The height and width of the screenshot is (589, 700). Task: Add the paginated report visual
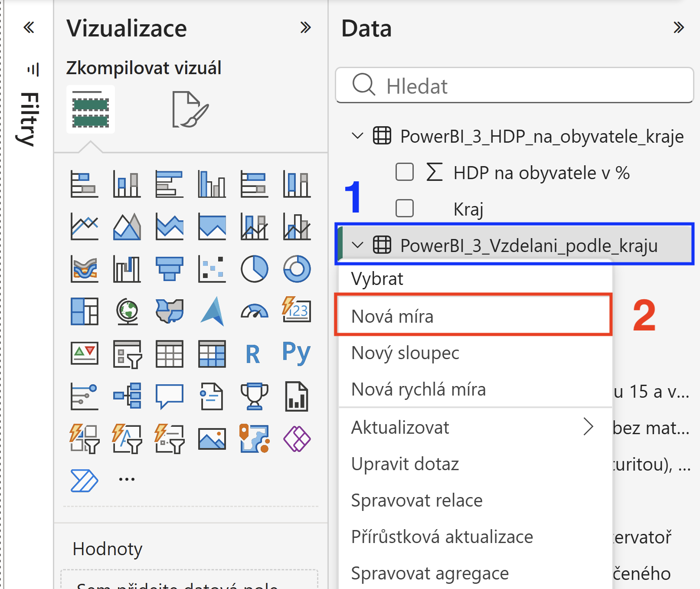[x=297, y=396]
